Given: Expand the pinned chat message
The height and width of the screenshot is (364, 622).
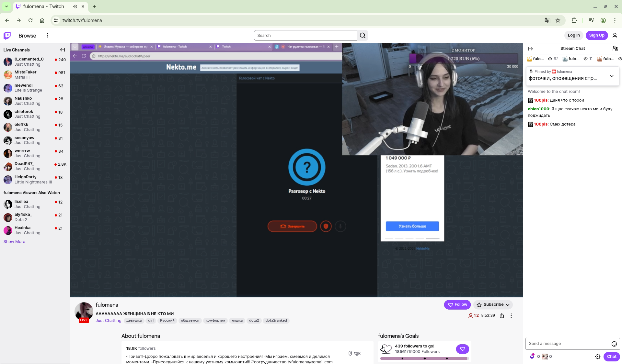Looking at the screenshot, I should 611,76.
